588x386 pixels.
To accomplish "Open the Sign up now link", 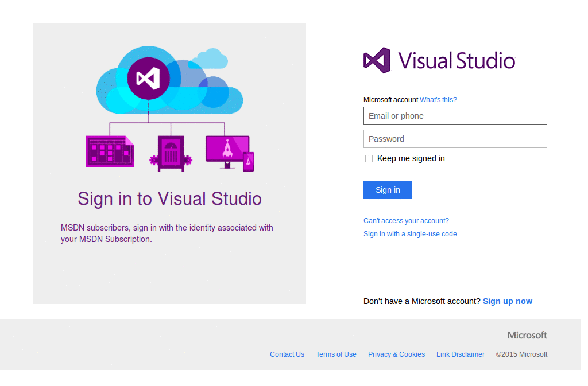I will (507, 301).
